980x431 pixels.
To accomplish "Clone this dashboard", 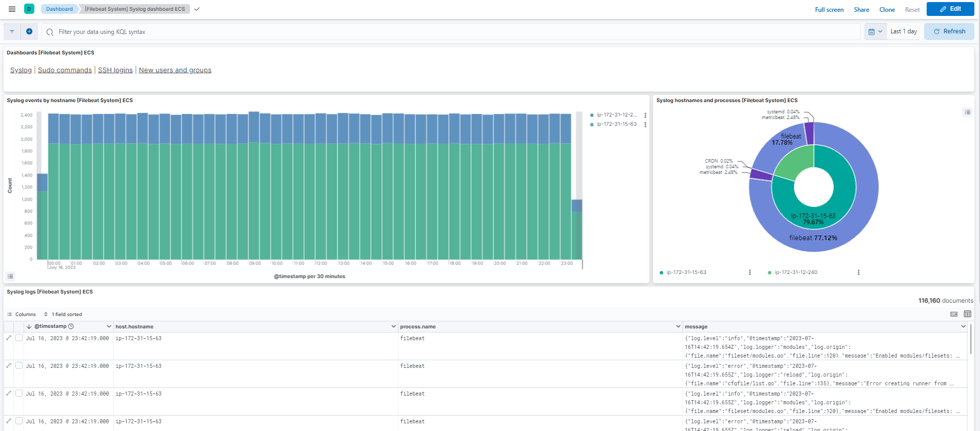I will [x=887, y=9].
